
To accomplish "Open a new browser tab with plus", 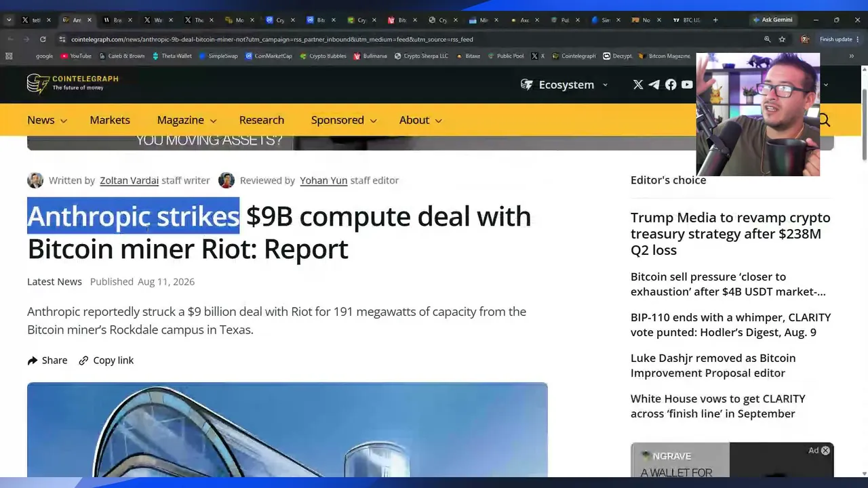I will [x=715, y=20].
